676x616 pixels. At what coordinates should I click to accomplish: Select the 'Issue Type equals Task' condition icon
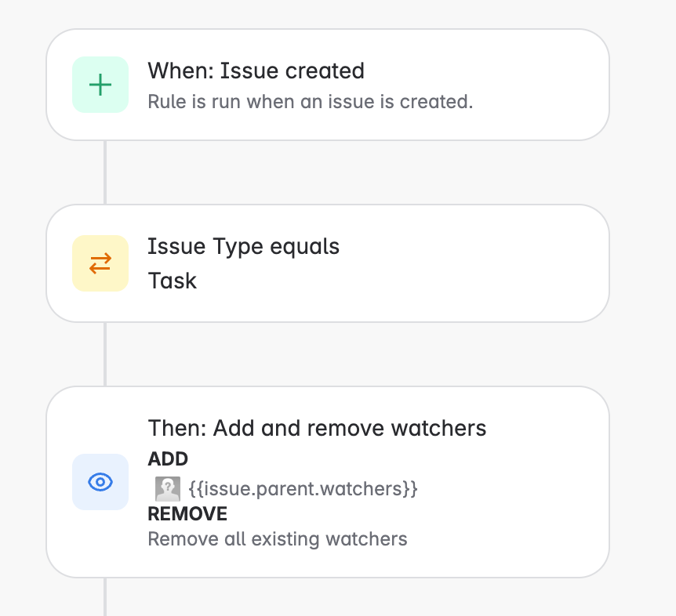[x=100, y=263]
